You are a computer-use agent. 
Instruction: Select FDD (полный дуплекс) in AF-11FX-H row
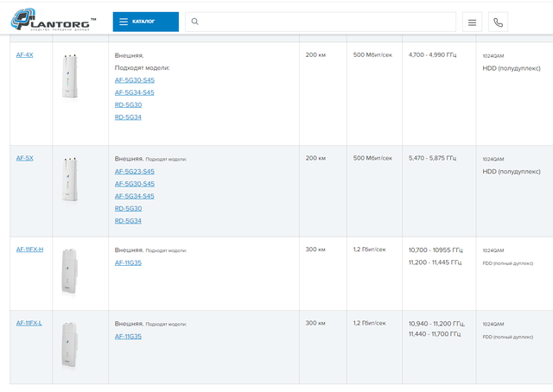[x=508, y=263]
